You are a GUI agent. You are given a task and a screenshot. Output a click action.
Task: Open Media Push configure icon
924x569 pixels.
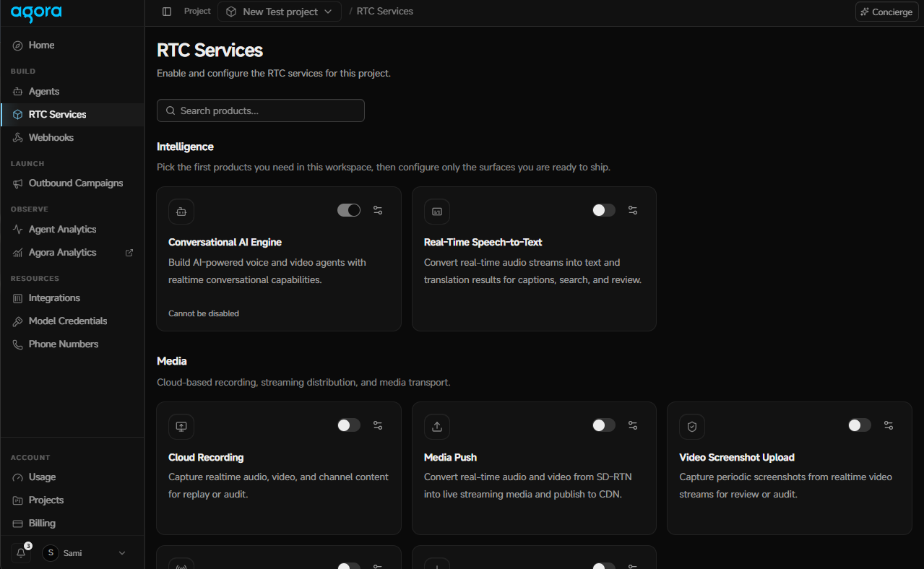[x=633, y=425]
